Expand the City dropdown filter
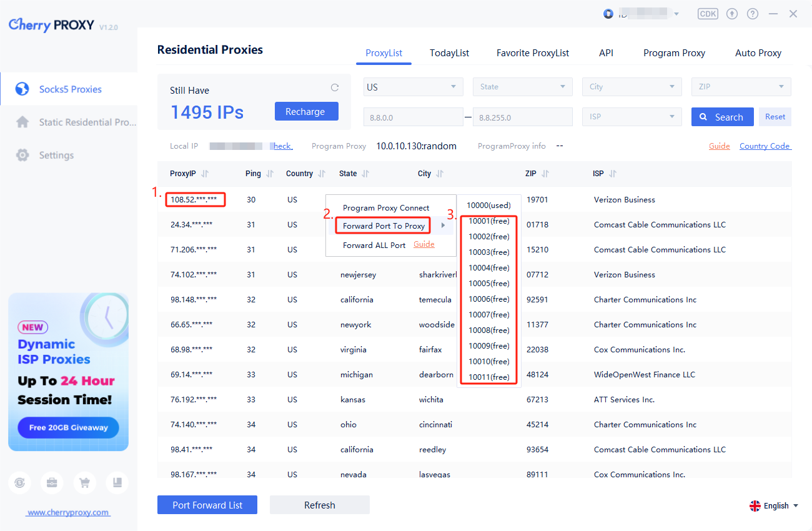 (631, 87)
